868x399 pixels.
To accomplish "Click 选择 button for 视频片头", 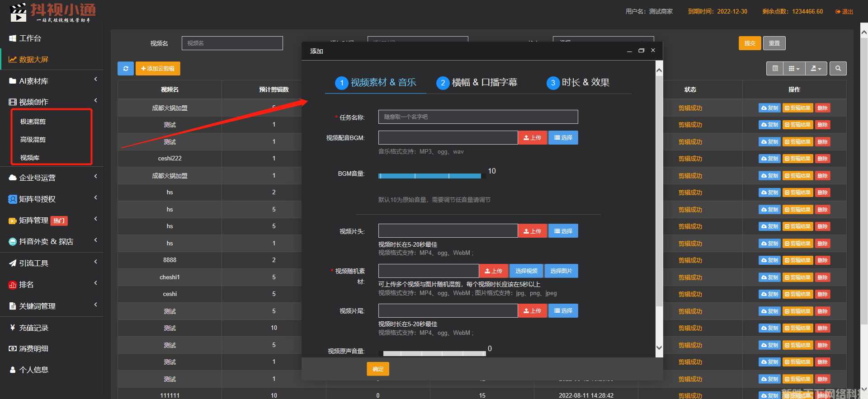I will (563, 231).
